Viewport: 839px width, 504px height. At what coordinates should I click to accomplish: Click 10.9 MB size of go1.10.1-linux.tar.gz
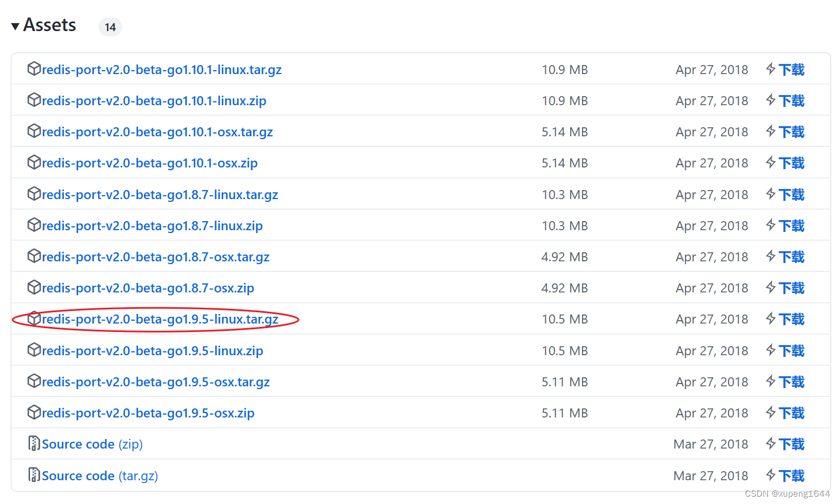click(565, 70)
